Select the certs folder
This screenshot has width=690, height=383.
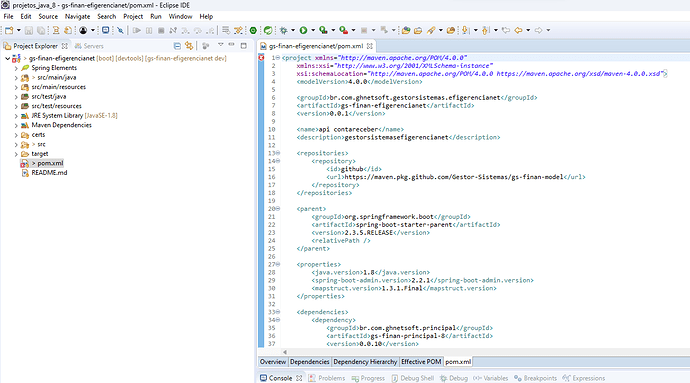pos(38,135)
